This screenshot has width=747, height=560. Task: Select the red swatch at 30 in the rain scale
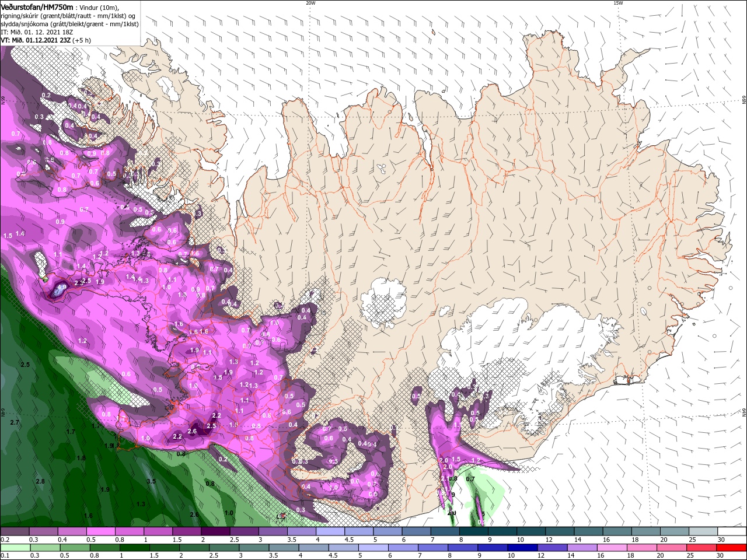(x=731, y=548)
